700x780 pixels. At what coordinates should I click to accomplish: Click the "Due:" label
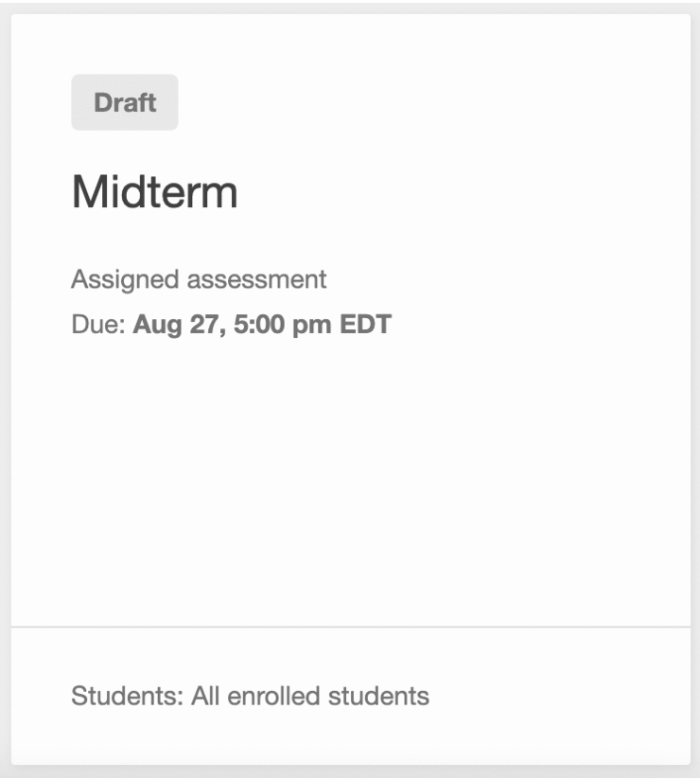pos(98,325)
